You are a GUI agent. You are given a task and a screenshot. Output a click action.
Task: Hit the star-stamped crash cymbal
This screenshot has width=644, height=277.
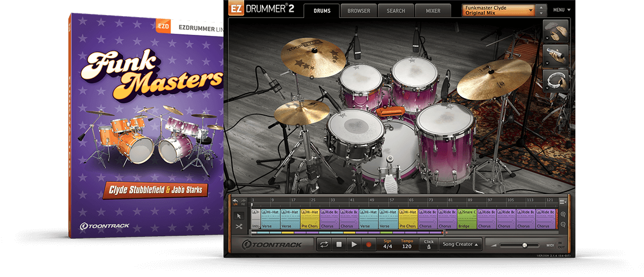(314, 58)
